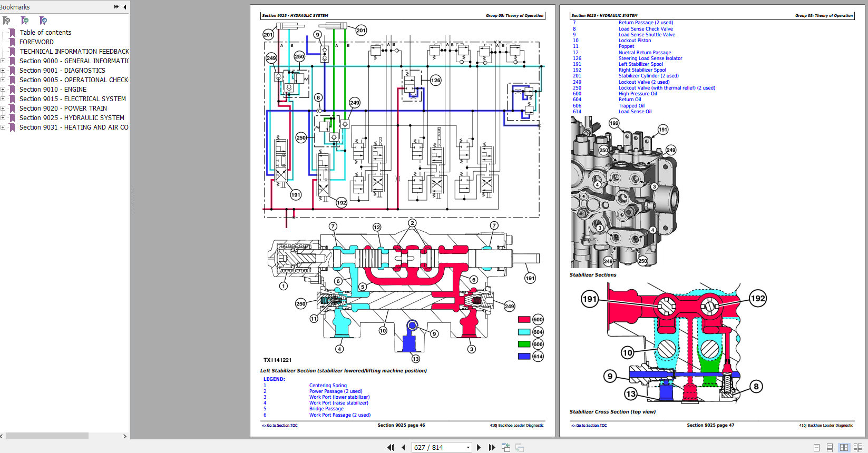868x453 pixels.
Task: Expand Section 9020 - POWER TRAIN bookmark
Action: 3,109
